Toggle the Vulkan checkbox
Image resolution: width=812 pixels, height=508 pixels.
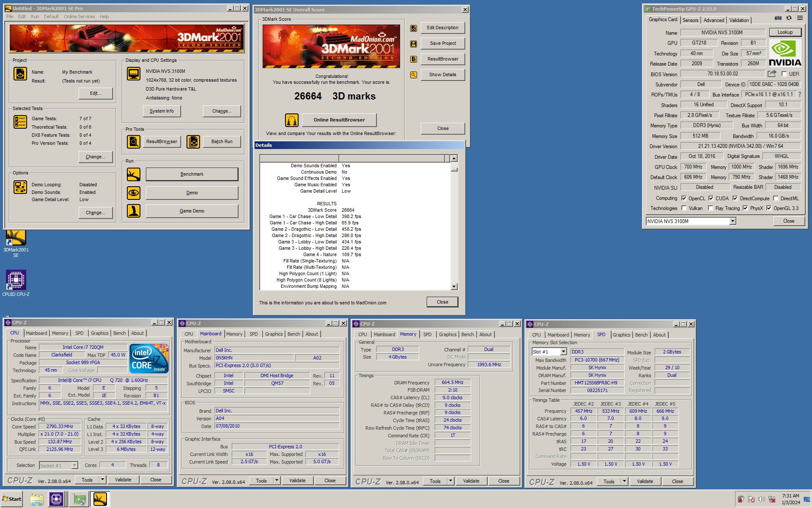pos(684,208)
